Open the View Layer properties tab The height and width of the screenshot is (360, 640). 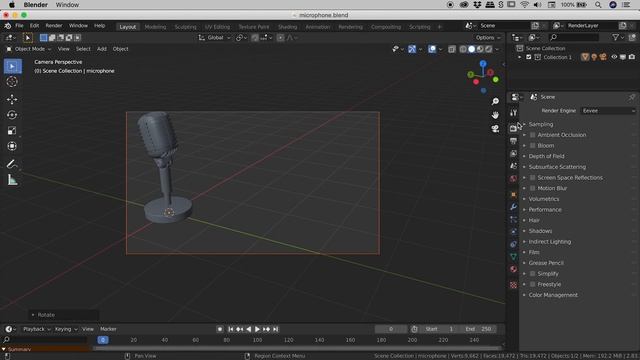point(513,153)
